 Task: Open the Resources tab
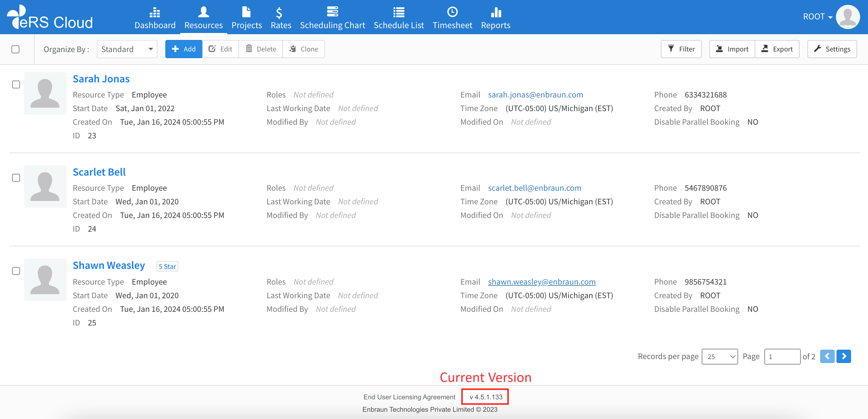[204, 18]
